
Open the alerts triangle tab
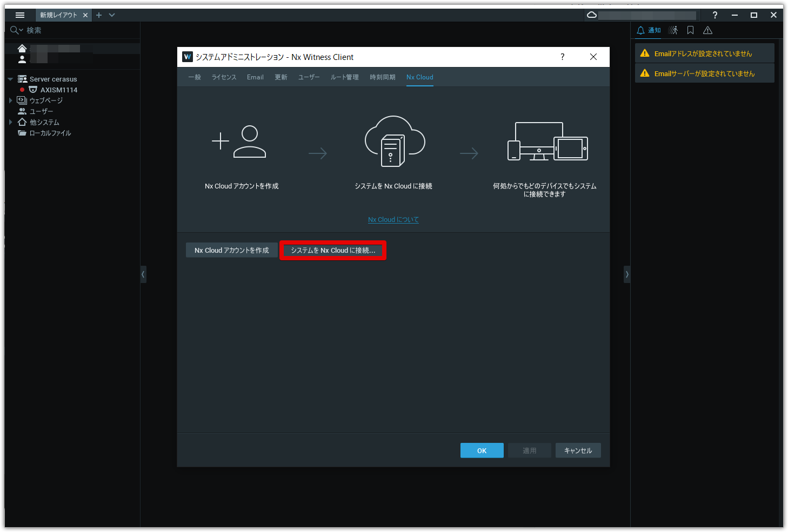(707, 30)
